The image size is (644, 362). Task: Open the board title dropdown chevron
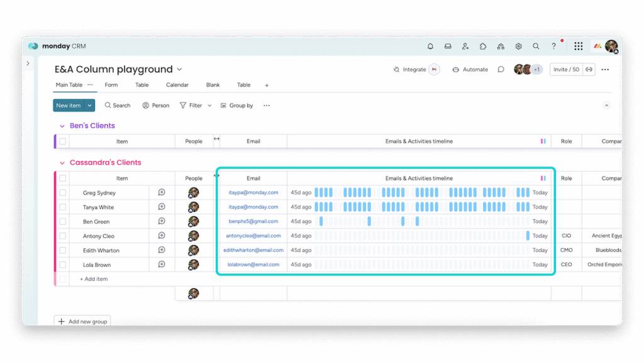(179, 69)
